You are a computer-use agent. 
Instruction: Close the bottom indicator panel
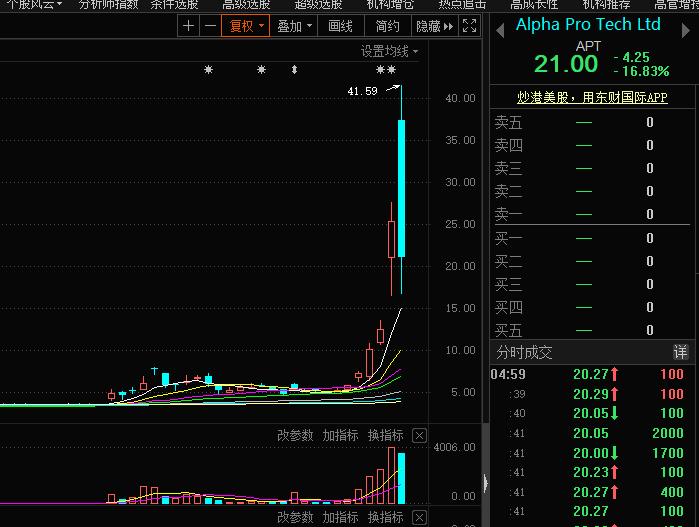point(419,517)
